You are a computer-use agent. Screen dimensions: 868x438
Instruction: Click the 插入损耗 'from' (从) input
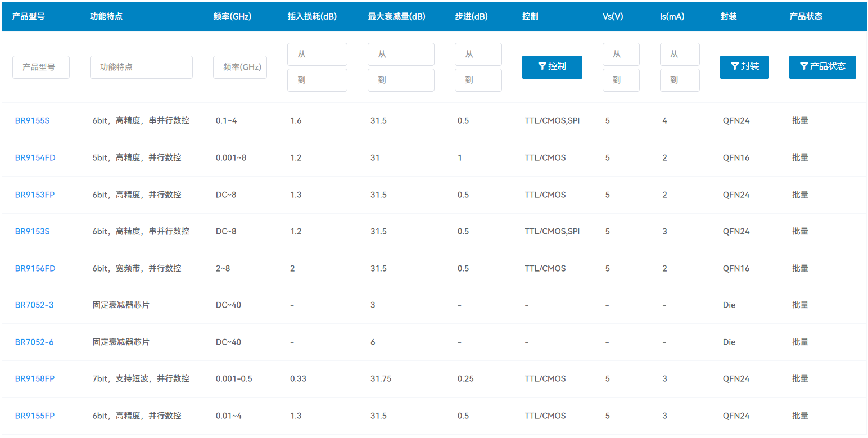click(x=317, y=55)
